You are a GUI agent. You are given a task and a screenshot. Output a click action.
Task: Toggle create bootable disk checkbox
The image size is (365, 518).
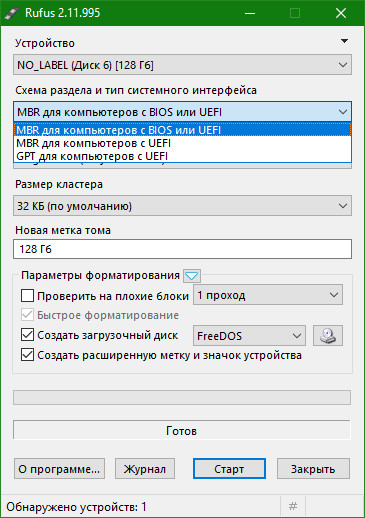click(27, 335)
